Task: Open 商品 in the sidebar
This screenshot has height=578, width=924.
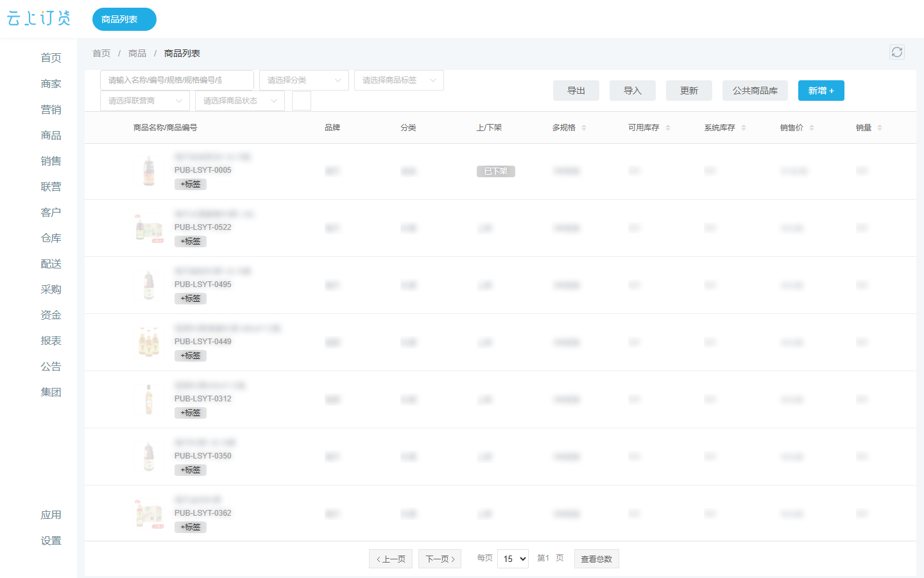Action: (51, 135)
